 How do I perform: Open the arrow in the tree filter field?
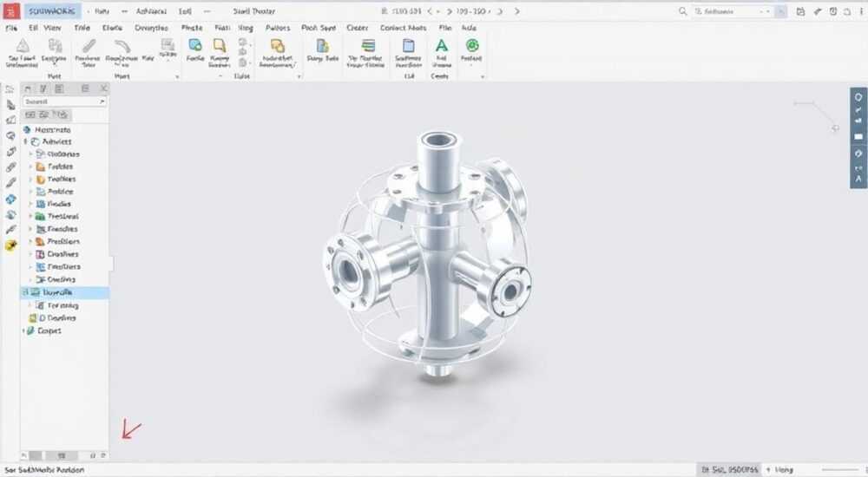[102, 101]
